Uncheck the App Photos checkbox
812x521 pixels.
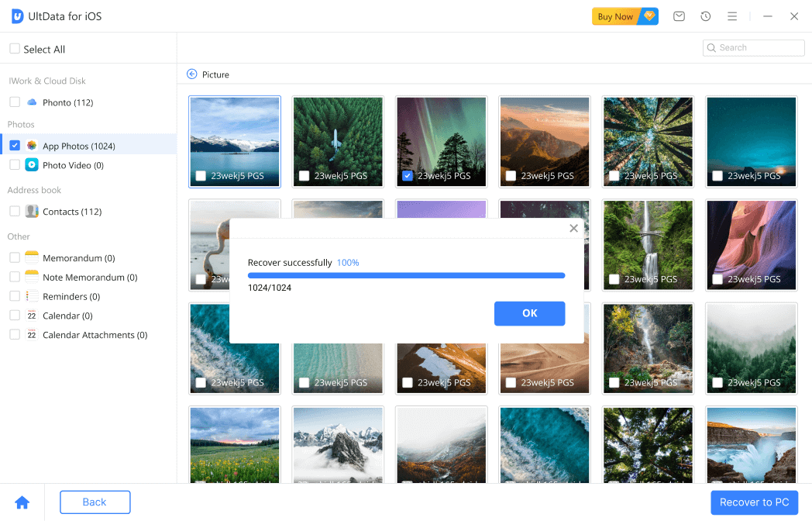[15, 144]
